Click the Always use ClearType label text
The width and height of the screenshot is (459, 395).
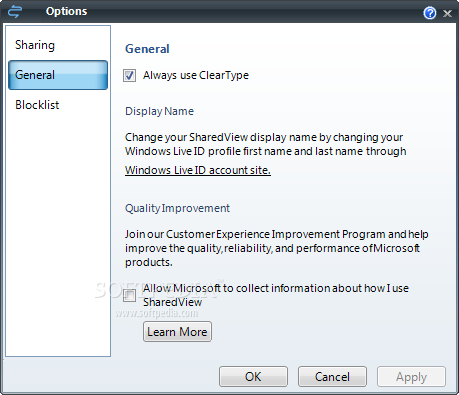coord(196,75)
